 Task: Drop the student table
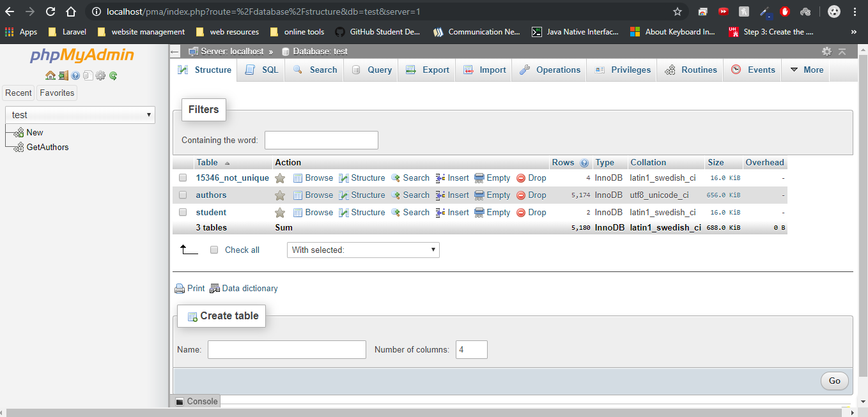tap(531, 213)
